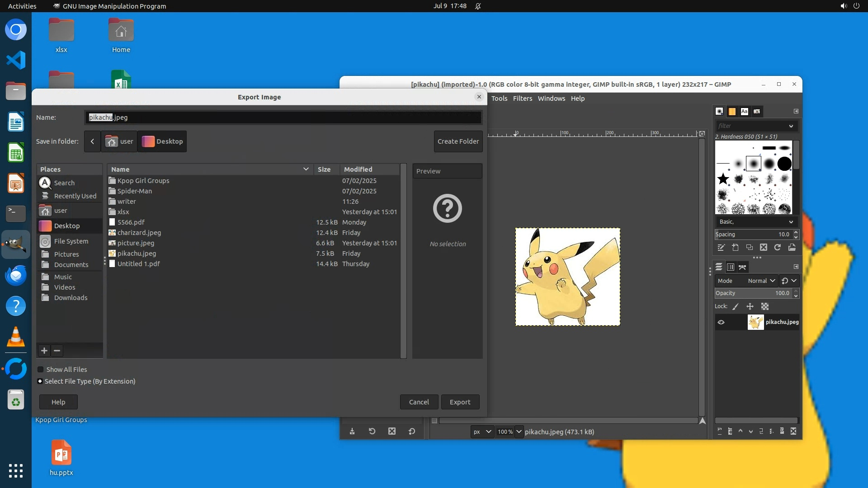This screenshot has width=868, height=488.
Task: Click the Edit brush icon
Action: 721,247
